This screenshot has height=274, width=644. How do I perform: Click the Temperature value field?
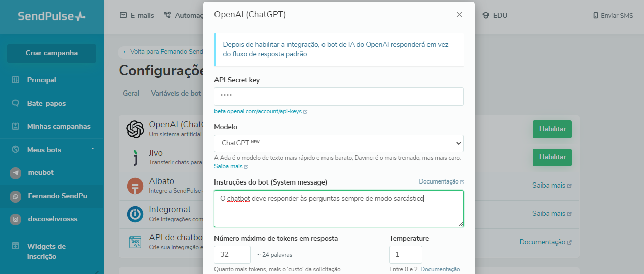(406, 255)
